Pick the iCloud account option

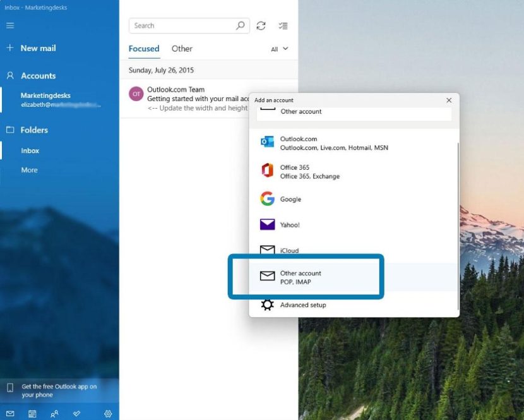tap(289, 250)
